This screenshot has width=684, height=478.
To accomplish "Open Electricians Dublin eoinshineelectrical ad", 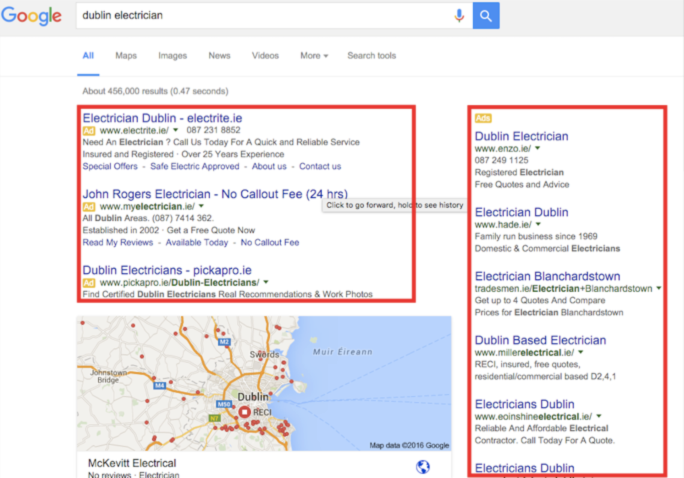I will pos(524,404).
